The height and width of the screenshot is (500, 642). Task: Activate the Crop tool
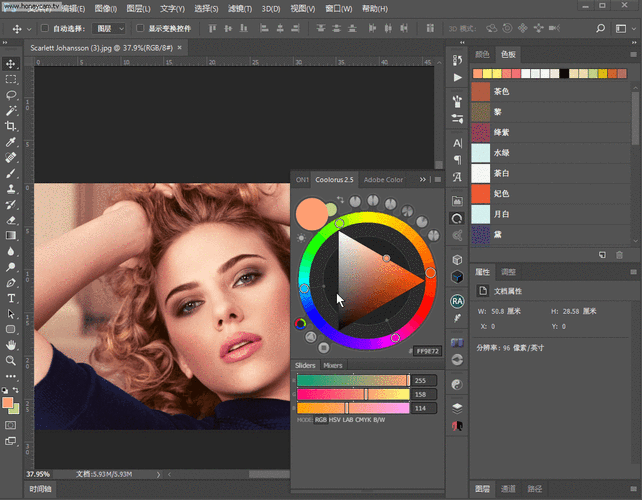11,127
